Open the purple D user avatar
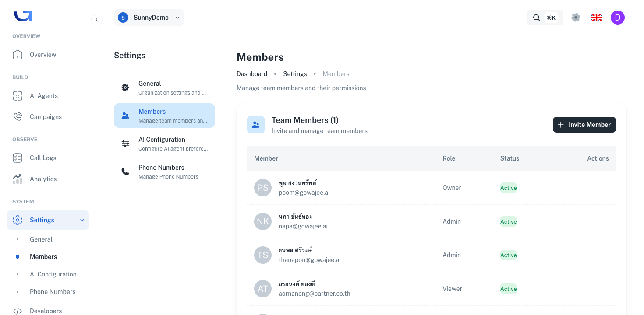This screenshot has width=644, height=315. pyautogui.click(x=618, y=17)
